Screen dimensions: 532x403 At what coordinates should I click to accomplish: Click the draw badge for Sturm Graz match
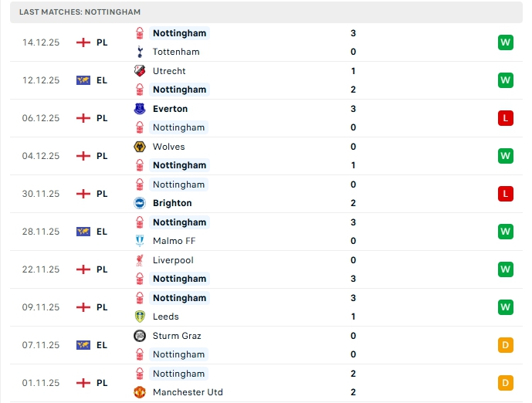click(506, 345)
